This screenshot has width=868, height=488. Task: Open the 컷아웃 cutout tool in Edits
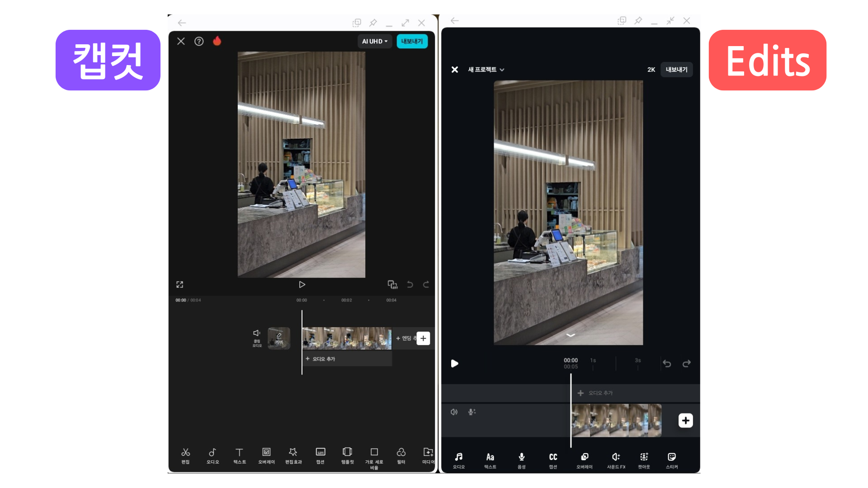click(644, 460)
